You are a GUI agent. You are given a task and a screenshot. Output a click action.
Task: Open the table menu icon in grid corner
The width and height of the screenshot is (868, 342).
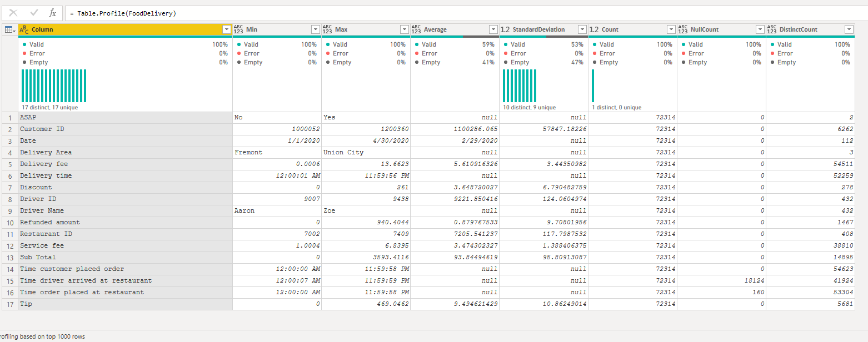9,29
